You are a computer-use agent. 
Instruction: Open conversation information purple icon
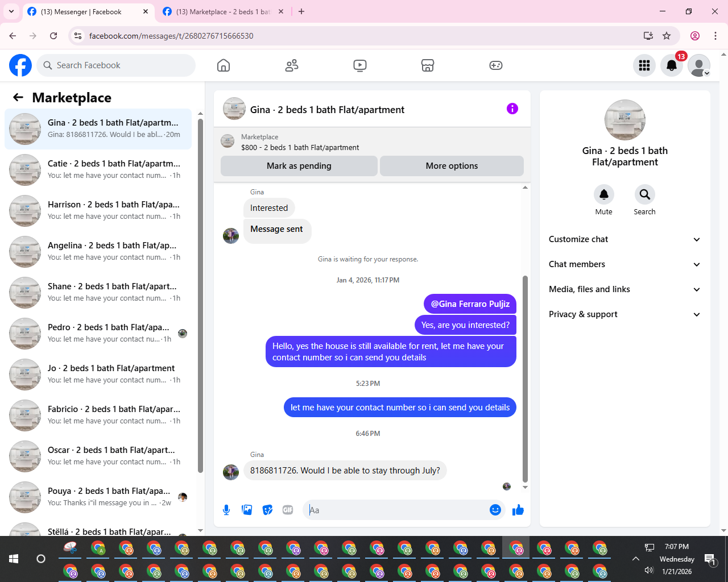tap(512, 109)
